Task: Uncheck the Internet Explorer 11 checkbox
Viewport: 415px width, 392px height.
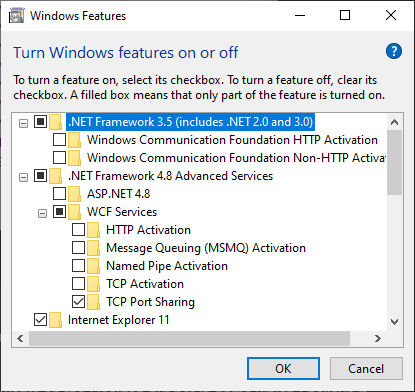Action: [x=40, y=320]
